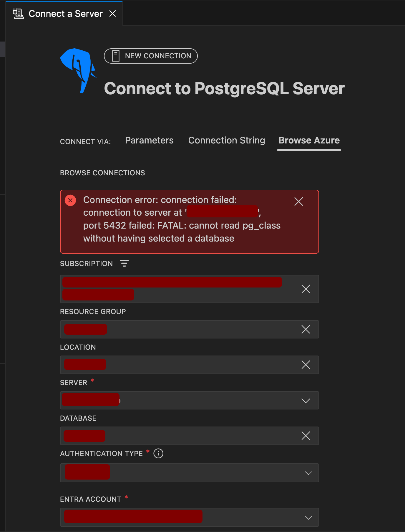Click the authentication type info icon
The height and width of the screenshot is (532, 405).
pyautogui.click(x=158, y=453)
